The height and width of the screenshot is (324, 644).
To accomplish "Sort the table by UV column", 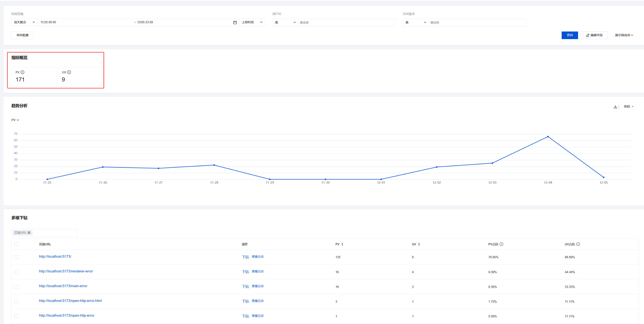I will point(419,244).
